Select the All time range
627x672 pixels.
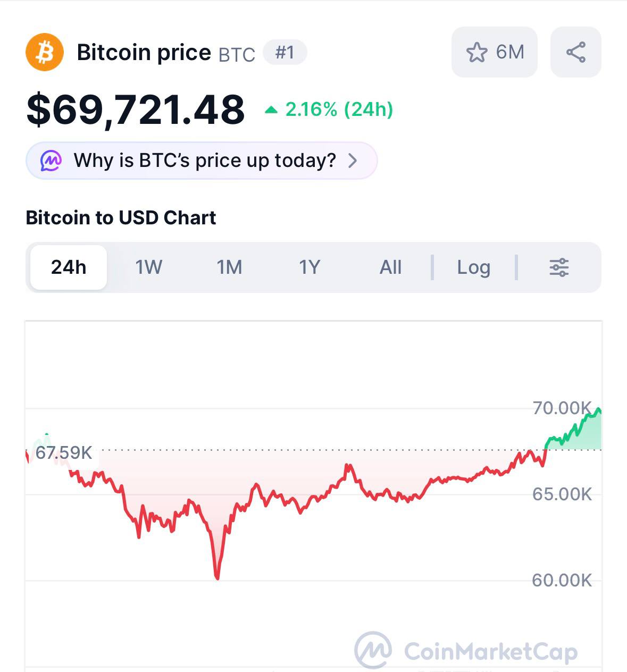tap(390, 267)
